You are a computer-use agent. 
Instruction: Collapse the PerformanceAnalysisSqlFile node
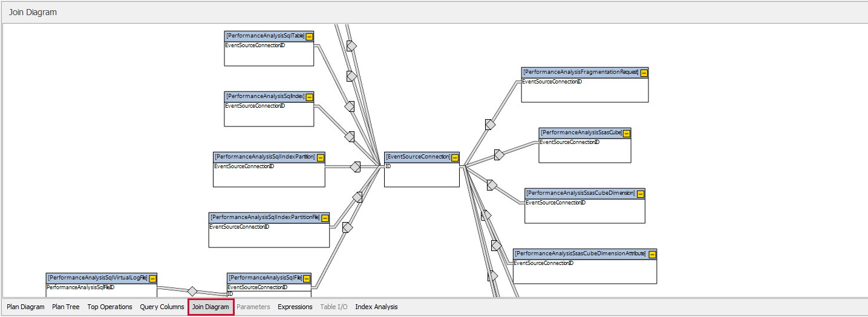(307, 278)
